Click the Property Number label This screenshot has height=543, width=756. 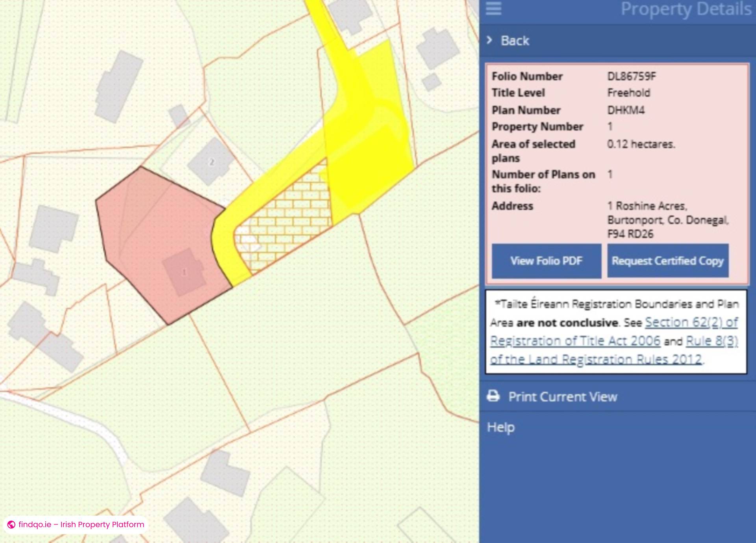537,127
